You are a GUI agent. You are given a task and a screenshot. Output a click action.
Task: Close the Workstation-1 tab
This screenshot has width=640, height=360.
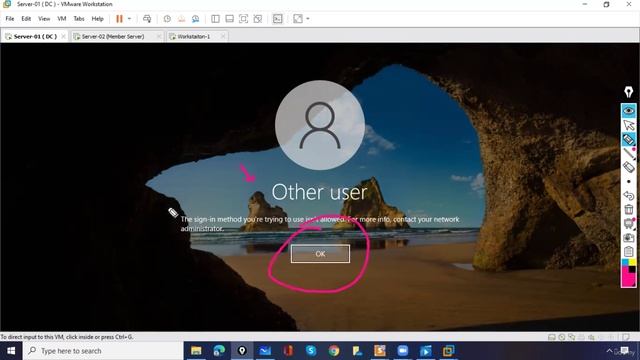[x=223, y=36]
